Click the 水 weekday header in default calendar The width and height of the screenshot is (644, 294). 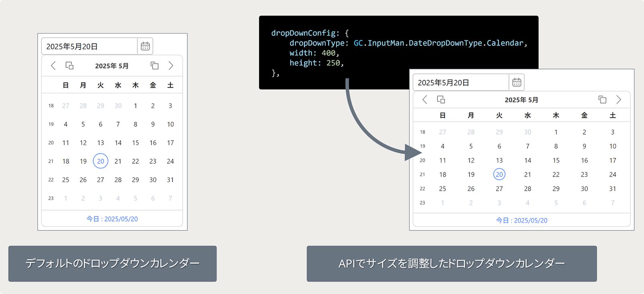tap(118, 85)
